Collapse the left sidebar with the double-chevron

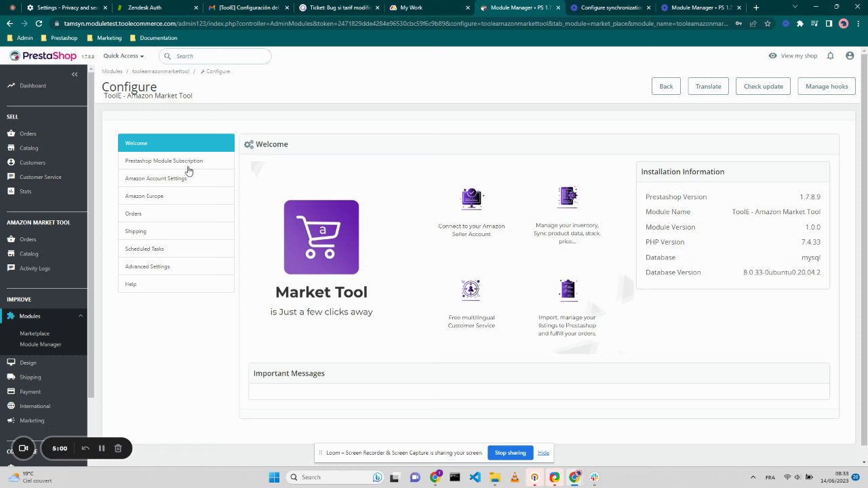75,74
